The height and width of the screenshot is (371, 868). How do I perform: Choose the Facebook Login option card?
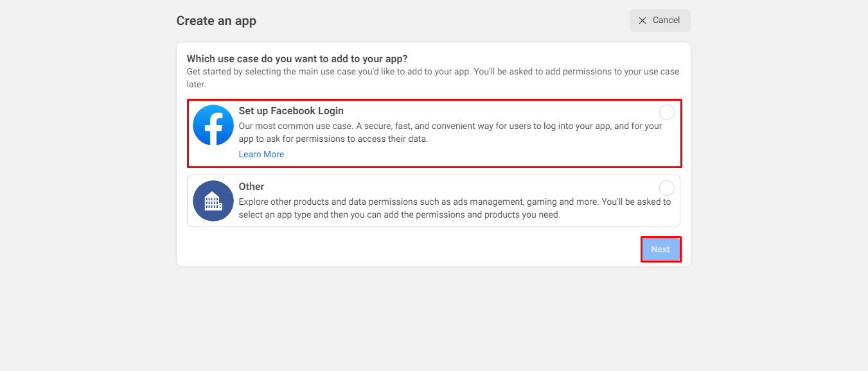tap(434, 134)
